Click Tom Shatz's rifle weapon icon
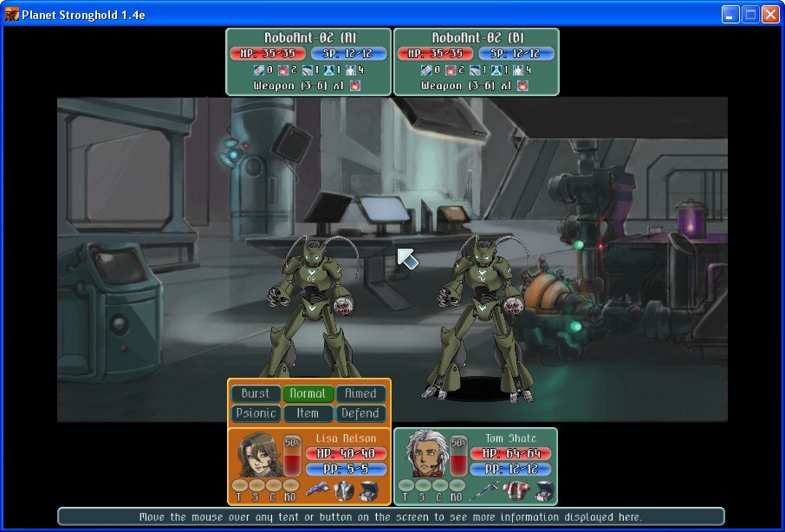The width and height of the screenshot is (785, 532). [484, 490]
